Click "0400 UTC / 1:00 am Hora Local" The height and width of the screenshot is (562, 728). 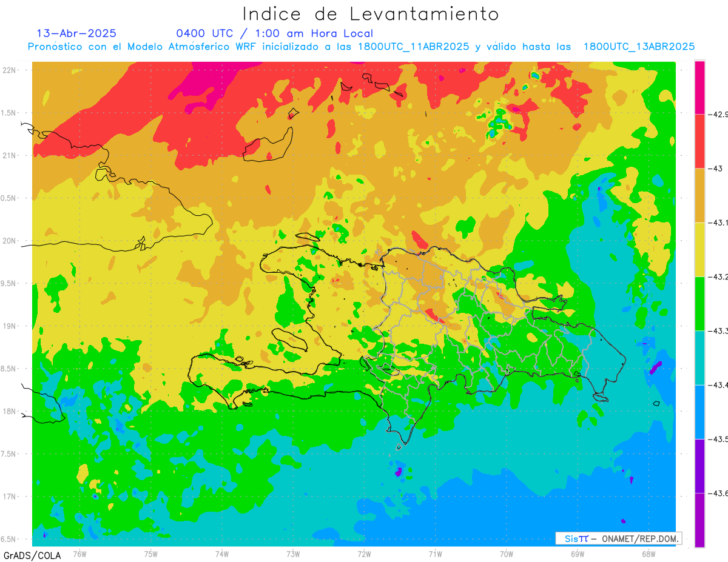274,33
